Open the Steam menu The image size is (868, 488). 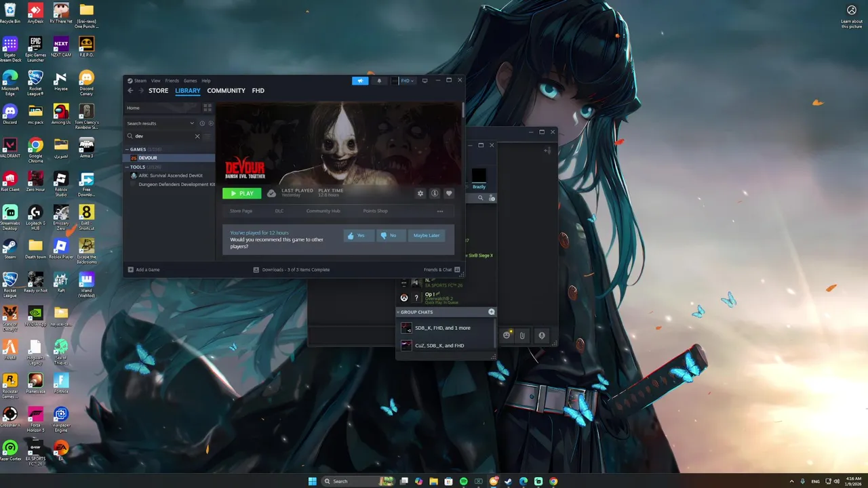coord(140,81)
